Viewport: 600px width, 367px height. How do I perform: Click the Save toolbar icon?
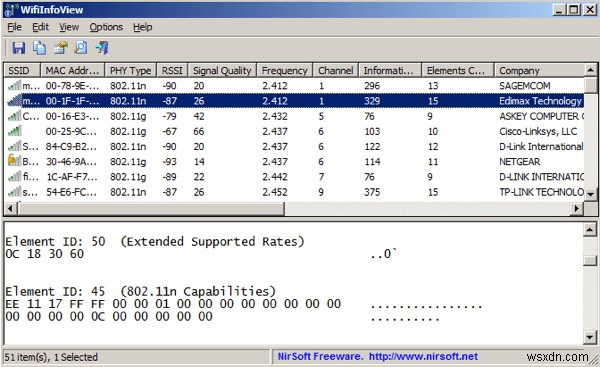click(18, 48)
